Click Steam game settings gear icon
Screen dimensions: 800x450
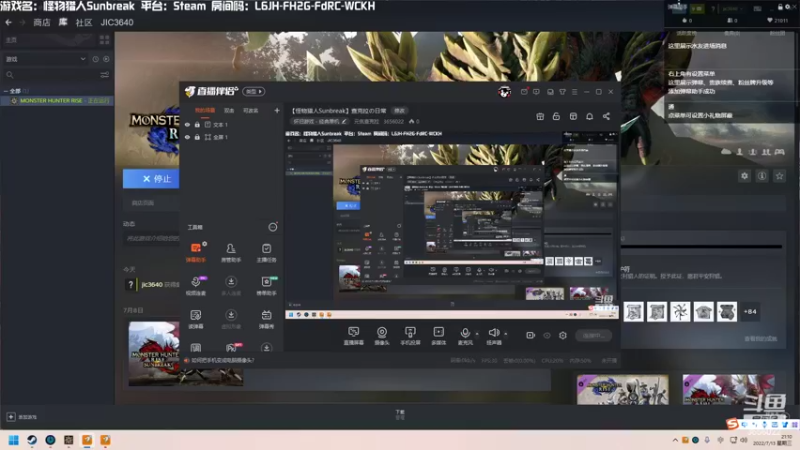[x=744, y=176]
